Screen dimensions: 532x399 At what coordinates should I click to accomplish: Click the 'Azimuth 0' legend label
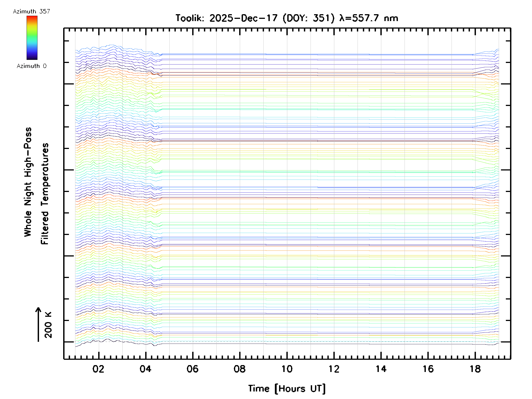click(31, 66)
